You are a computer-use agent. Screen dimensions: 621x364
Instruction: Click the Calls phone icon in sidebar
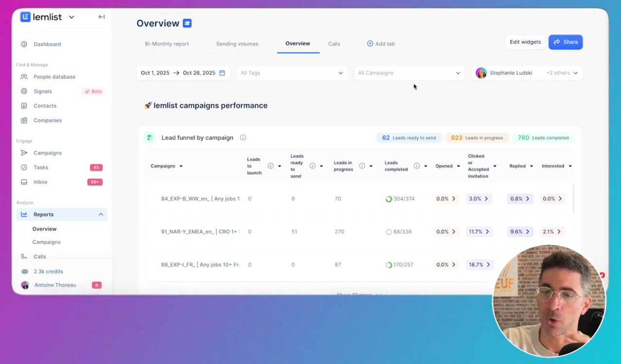[24, 257]
